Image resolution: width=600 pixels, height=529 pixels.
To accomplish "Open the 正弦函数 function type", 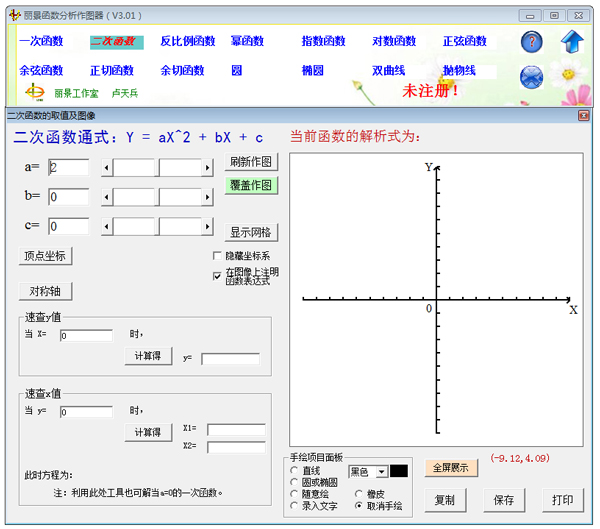I will [465, 41].
